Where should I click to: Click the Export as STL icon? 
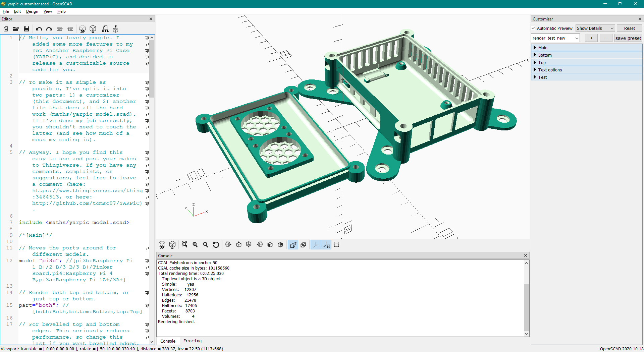105,29
